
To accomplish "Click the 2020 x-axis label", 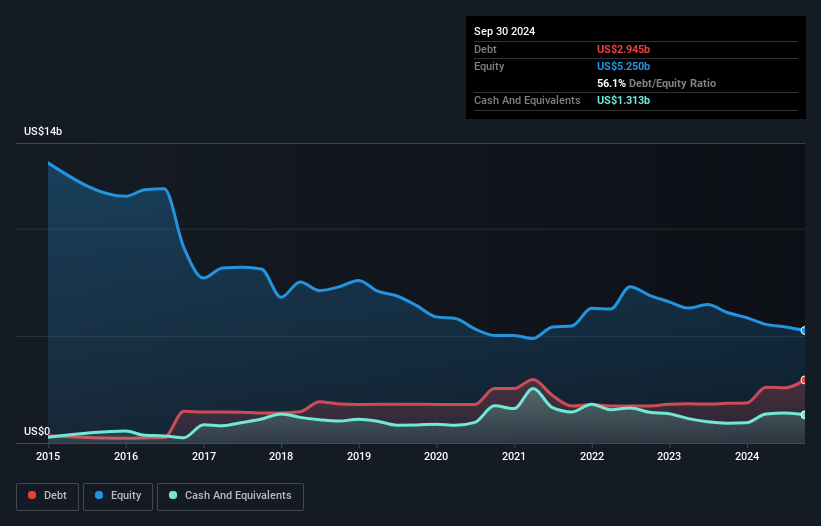I will click(x=436, y=456).
